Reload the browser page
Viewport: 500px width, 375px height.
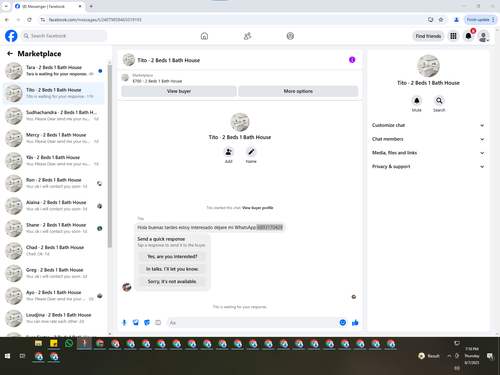click(29, 20)
